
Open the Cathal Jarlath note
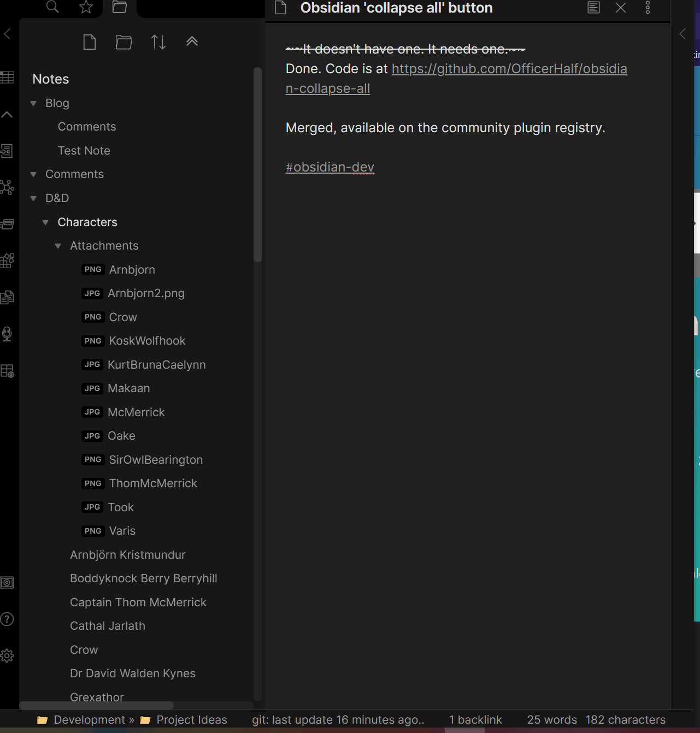[108, 626]
